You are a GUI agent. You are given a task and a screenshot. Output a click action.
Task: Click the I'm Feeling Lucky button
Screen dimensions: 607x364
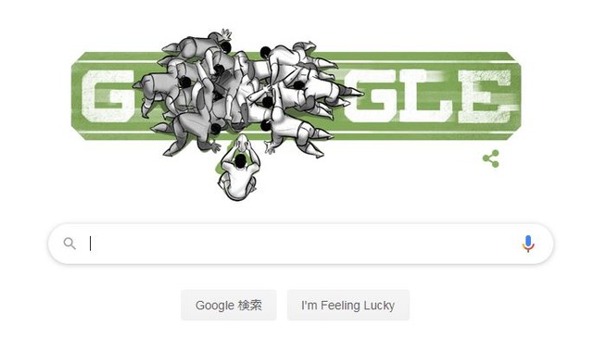pyautogui.click(x=348, y=306)
